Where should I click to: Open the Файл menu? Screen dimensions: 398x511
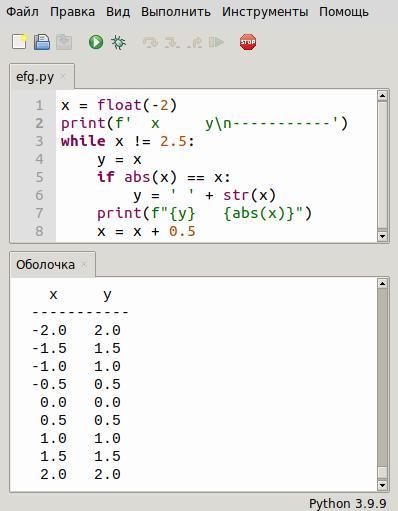[22, 12]
